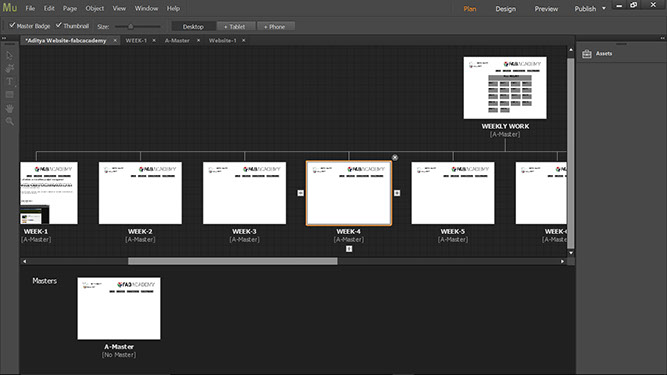The width and height of the screenshot is (667, 375).
Task: Add sibling page left of WEEK-4
Action: pyautogui.click(x=300, y=193)
